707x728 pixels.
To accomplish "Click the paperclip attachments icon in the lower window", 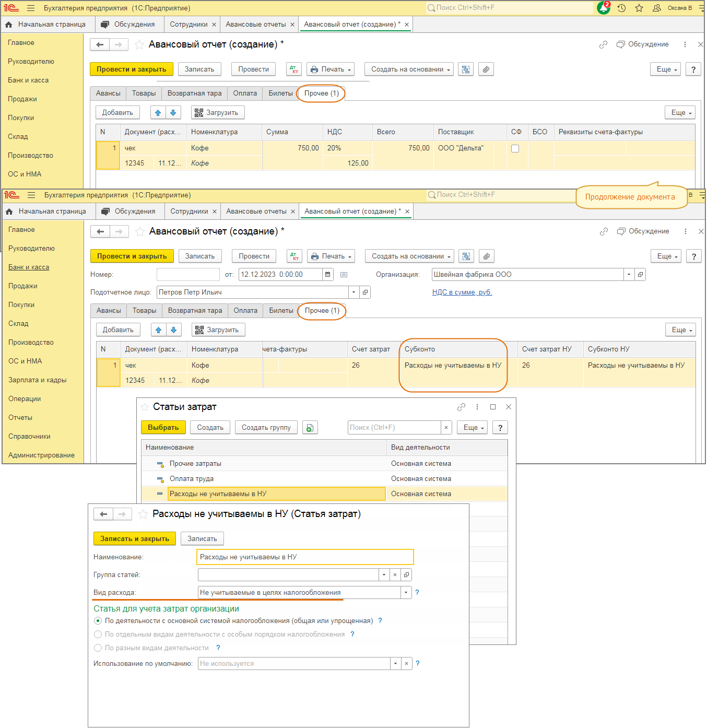I will pos(487,256).
